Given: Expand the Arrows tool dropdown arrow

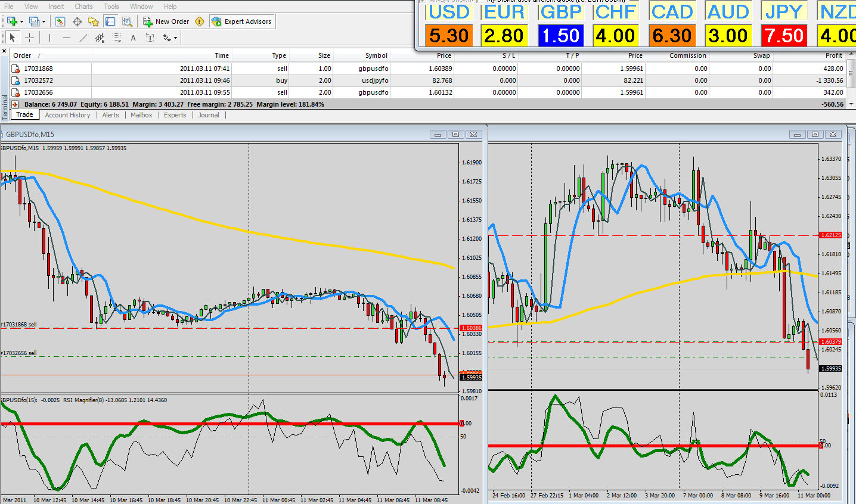Looking at the screenshot, I should [175, 38].
